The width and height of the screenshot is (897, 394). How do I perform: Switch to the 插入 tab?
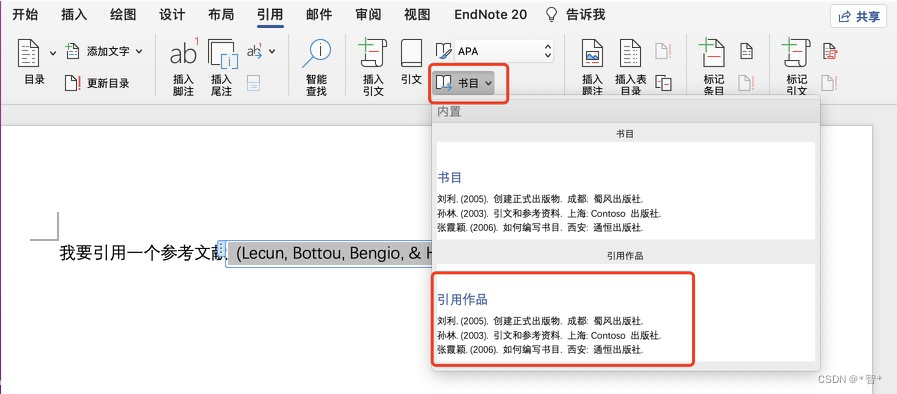tap(74, 15)
